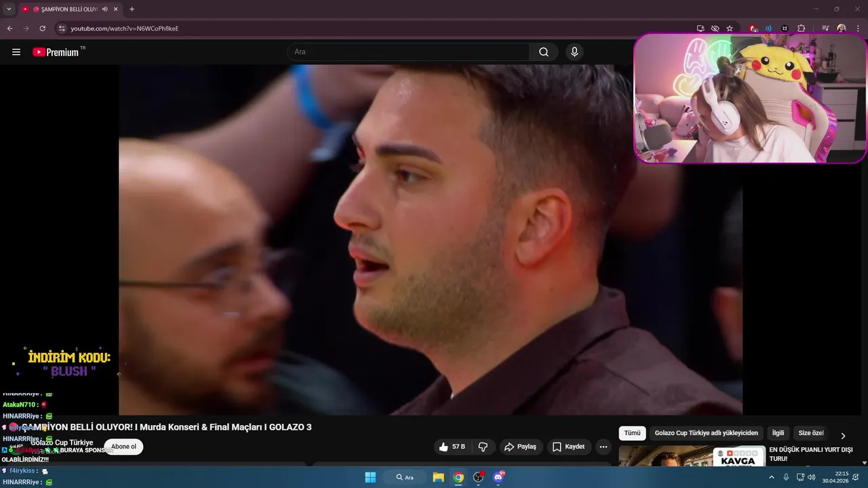Viewport: 868px width, 488px height.
Task: Start voice search with microphone icon
Action: 574,52
